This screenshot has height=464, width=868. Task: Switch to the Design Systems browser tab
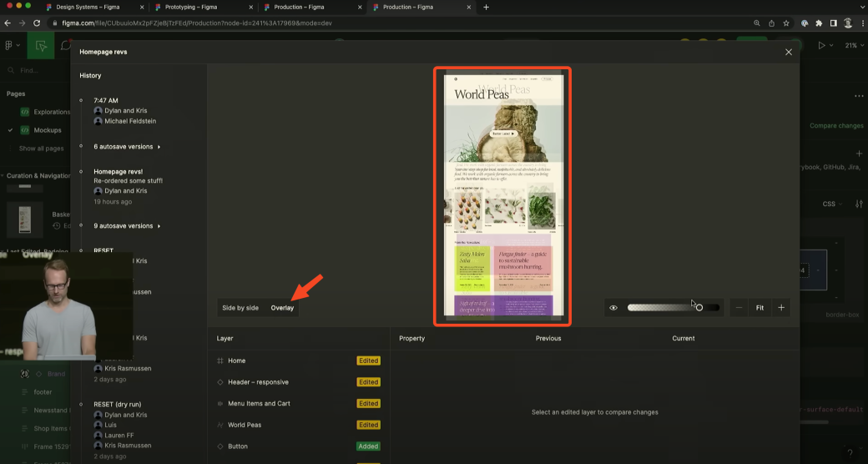(x=88, y=8)
